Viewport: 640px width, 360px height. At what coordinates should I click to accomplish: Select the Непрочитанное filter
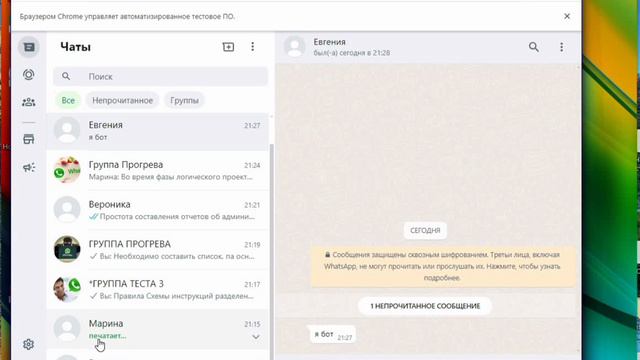pos(122,100)
